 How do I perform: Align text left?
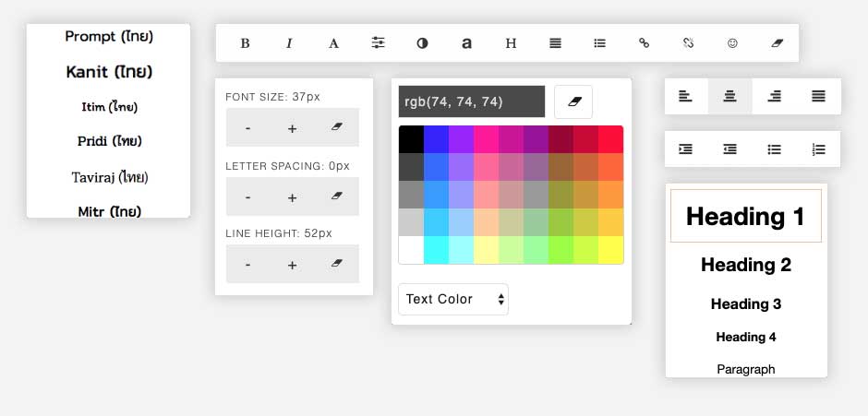686,96
